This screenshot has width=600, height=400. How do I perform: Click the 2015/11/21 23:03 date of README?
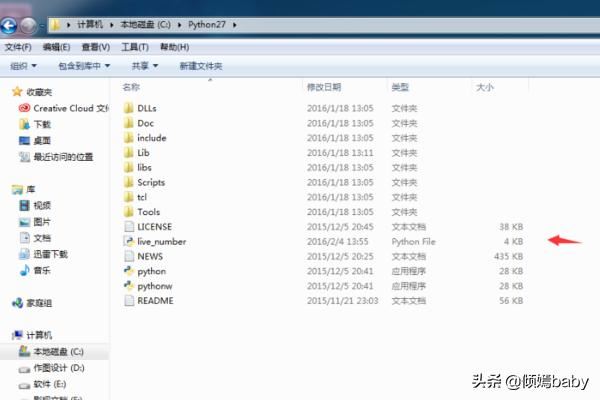point(342,301)
